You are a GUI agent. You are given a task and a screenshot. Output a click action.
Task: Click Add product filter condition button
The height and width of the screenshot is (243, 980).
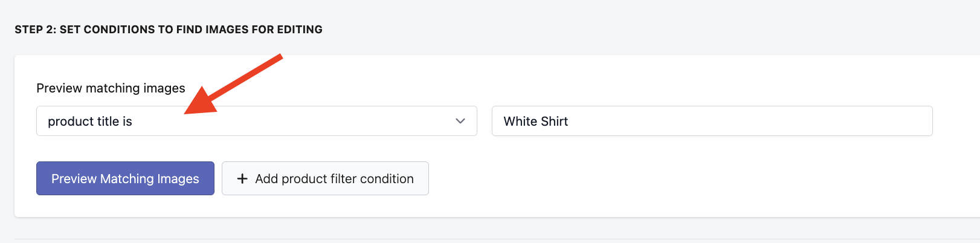tap(325, 178)
